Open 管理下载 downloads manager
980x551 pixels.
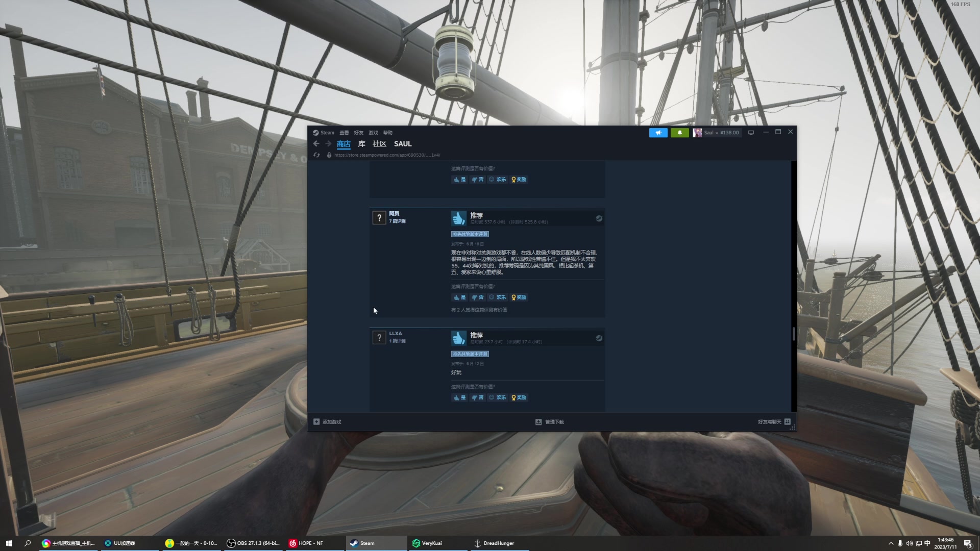pyautogui.click(x=550, y=422)
